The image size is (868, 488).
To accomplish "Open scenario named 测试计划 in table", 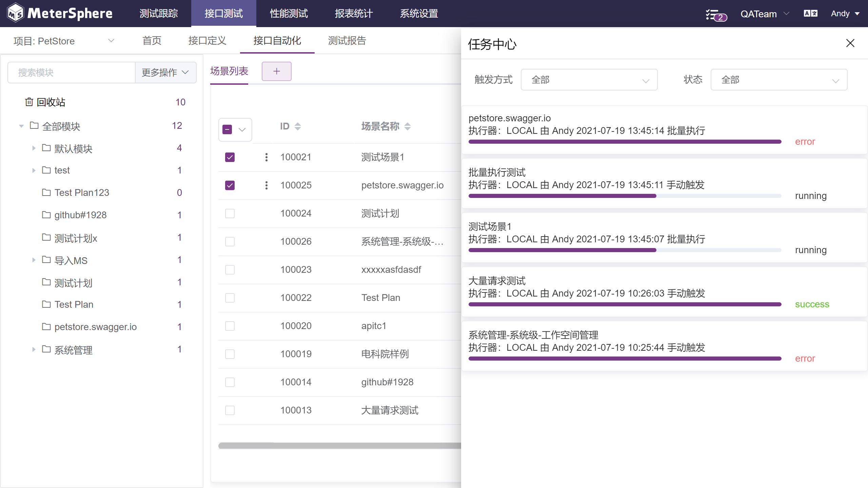I will tap(380, 213).
